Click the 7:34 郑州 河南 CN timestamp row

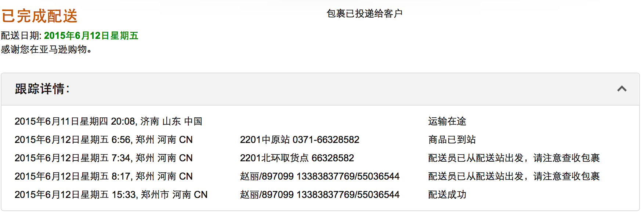[104, 158]
